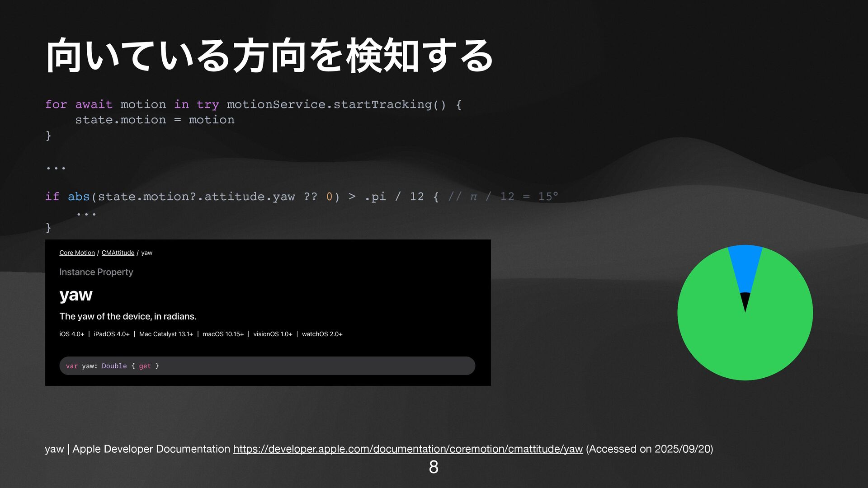Click the motionService.startTracking() code text

coord(336,104)
